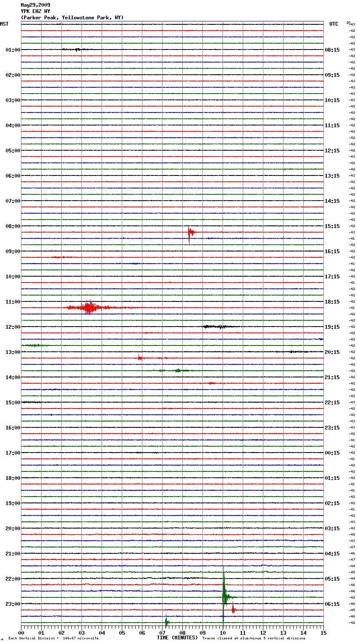Click the 08:15 UTC time label
This screenshot has width=357, height=644.
coord(332,50)
